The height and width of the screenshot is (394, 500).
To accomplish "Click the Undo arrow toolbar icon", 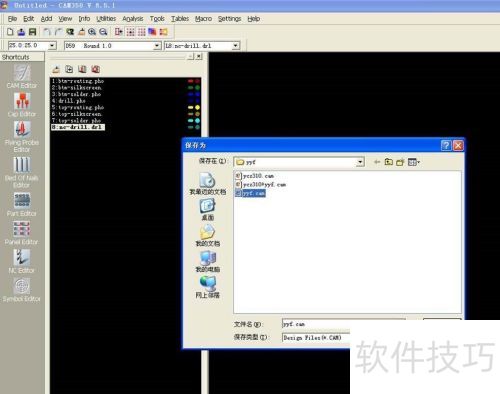I will pos(47,32).
